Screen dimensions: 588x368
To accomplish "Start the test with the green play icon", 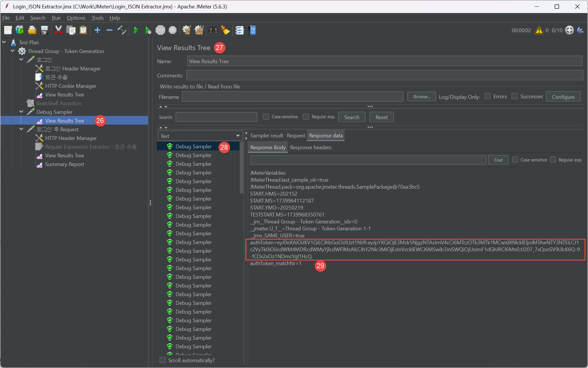I will pyautogui.click(x=136, y=30).
